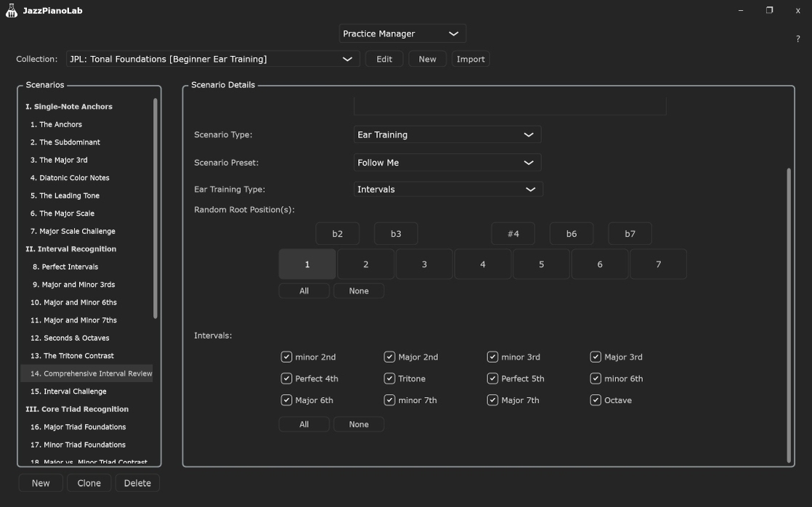This screenshot has height=507, width=812.
Task: Uncheck the Tritone interval
Action: (389, 378)
